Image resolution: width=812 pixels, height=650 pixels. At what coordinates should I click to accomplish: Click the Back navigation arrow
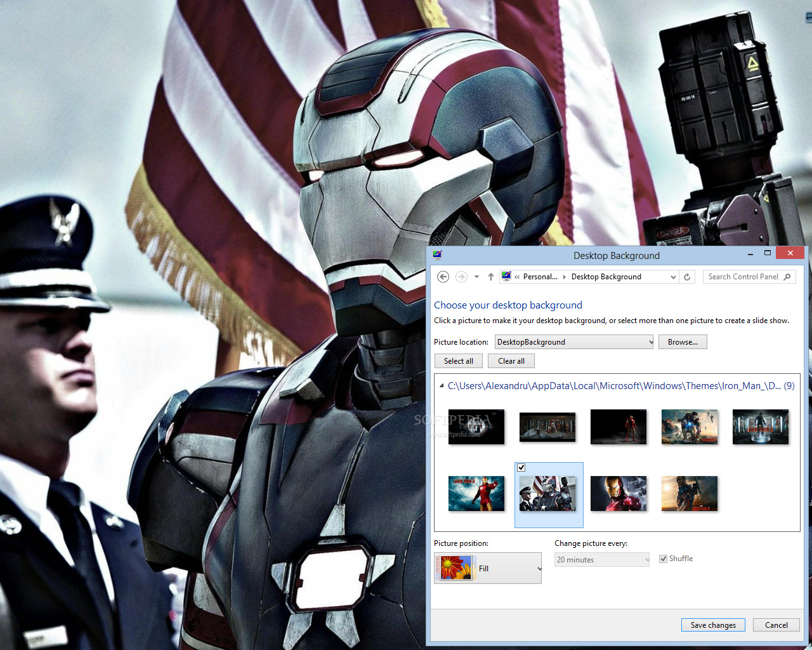[x=443, y=277]
